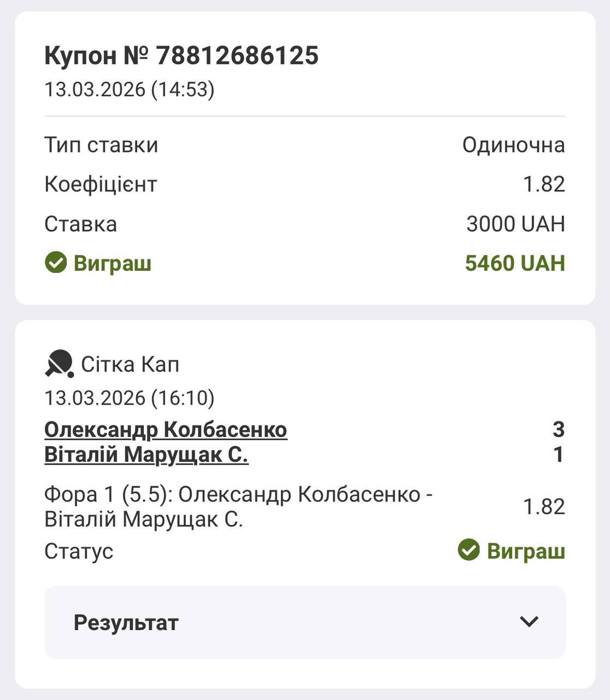Open the Результат collapsible panel label
The image size is (610, 700).
[x=126, y=622]
